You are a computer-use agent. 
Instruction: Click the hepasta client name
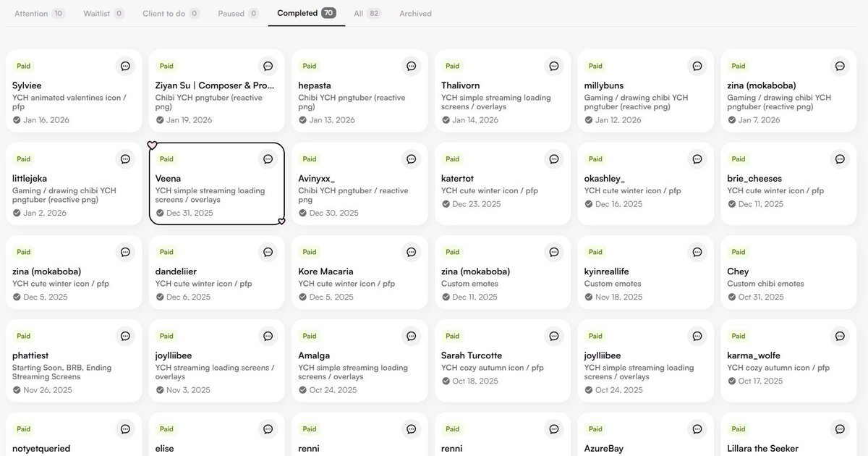[315, 85]
